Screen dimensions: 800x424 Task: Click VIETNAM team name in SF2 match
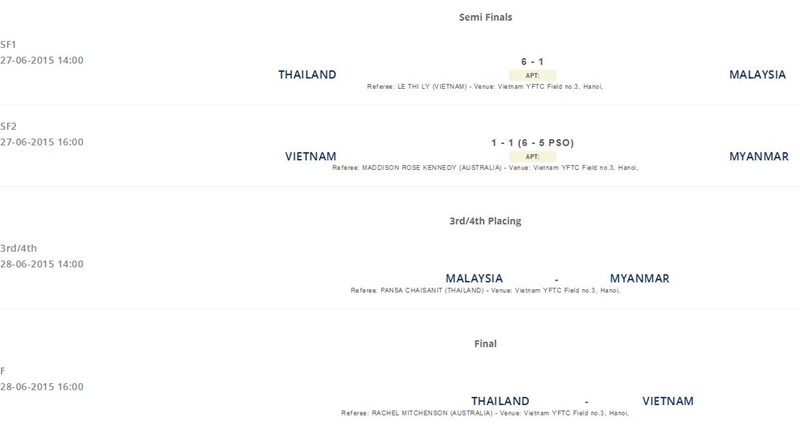click(x=310, y=156)
